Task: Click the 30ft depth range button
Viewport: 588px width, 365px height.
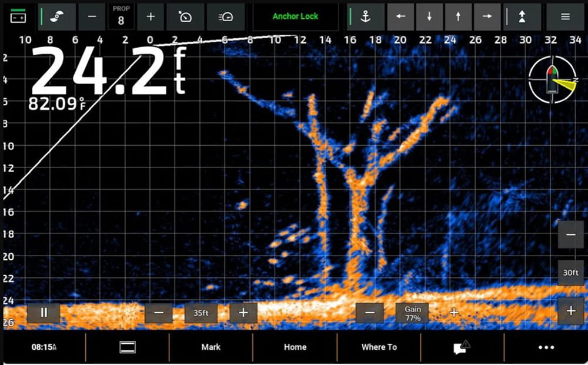Action: coord(569,273)
